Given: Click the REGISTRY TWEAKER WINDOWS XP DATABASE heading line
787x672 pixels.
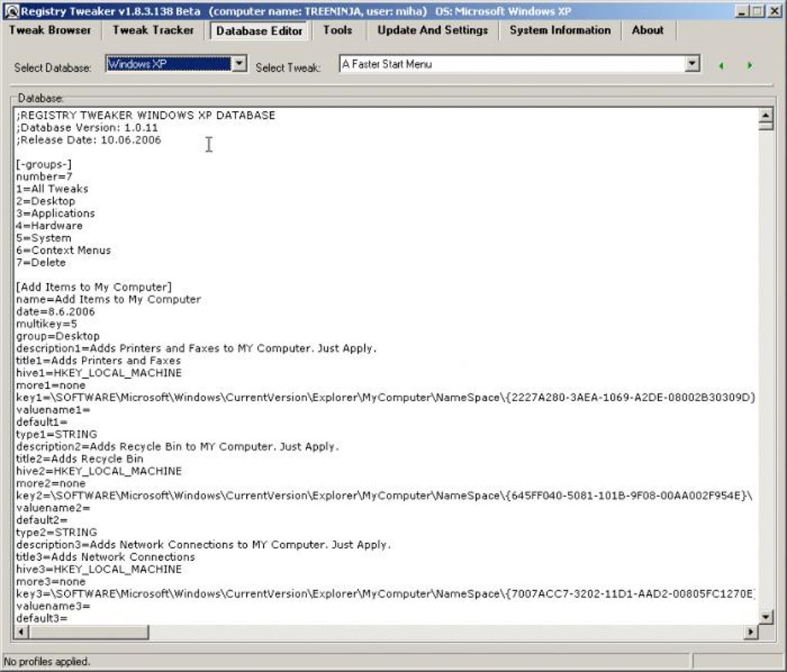Looking at the screenshot, I should pyautogui.click(x=146, y=116).
